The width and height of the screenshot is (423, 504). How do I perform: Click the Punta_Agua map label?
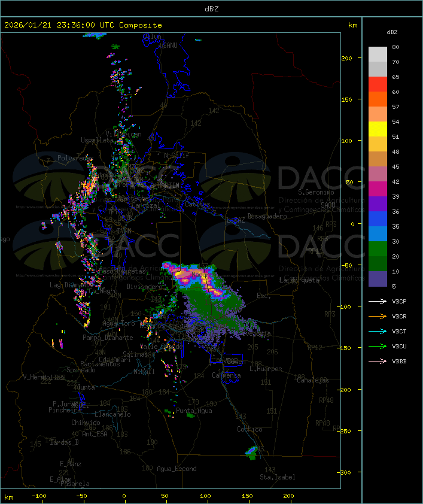[x=194, y=411]
